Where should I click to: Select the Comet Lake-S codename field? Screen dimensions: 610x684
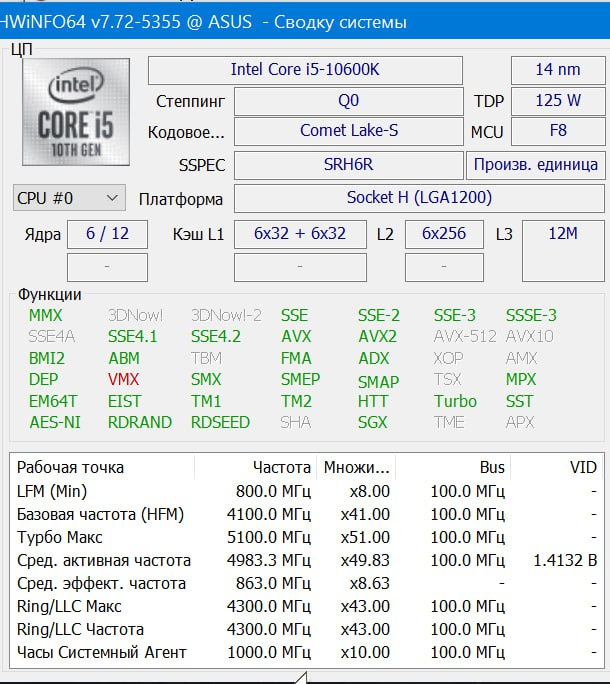[x=348, y=131]
